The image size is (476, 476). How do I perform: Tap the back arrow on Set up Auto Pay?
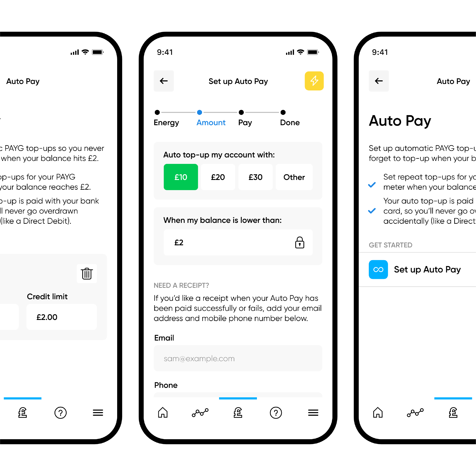point(163,81)
